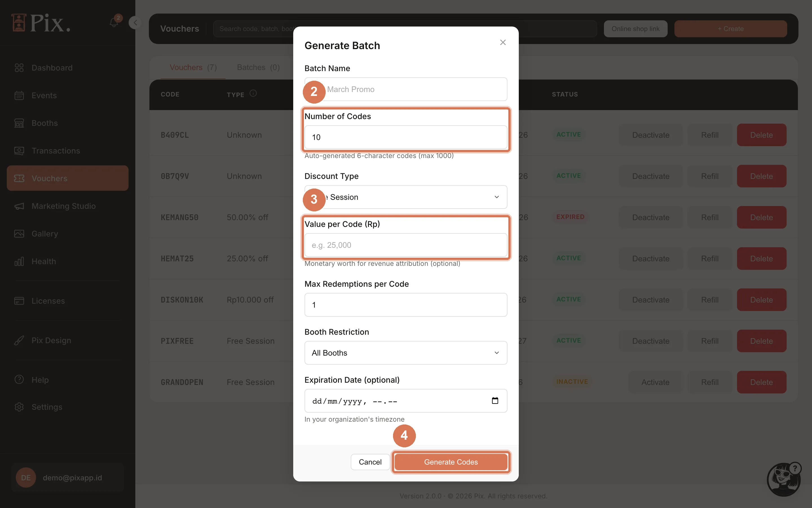Screen dimensions: 812x508
Task: Click the Events calendar icon in the sidebar
Action: tap(19, 95)
